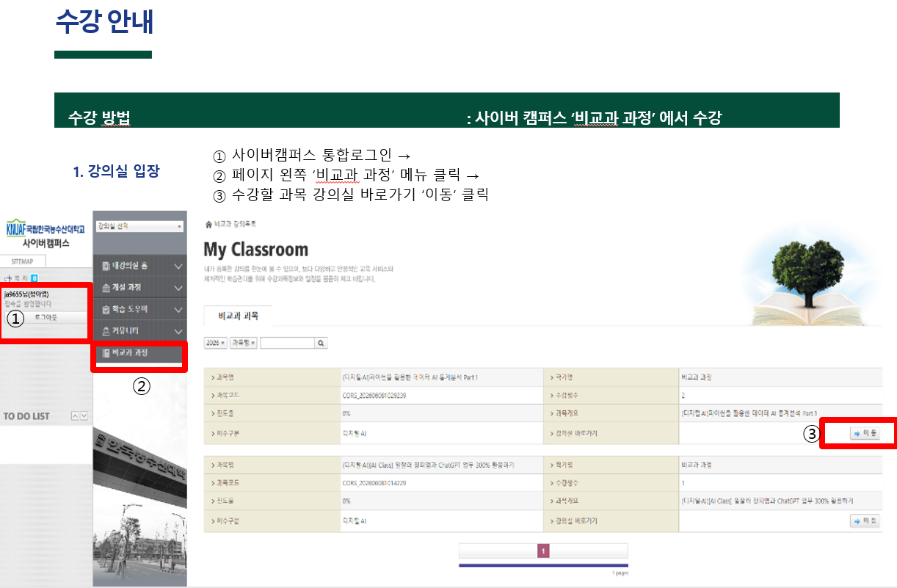The height and width of the screenshot is (588, 897).
Task: Click the 커뮤니티 person icon
Action: 106,331
